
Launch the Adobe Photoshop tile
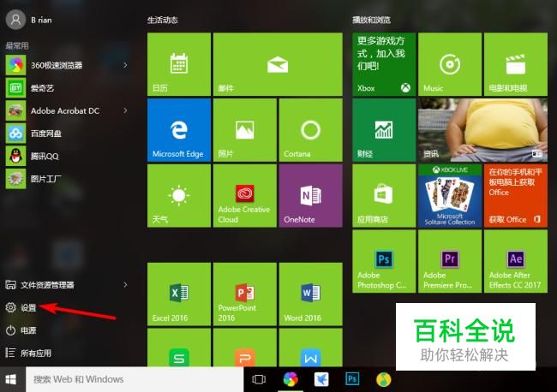(x=384, y=261)
